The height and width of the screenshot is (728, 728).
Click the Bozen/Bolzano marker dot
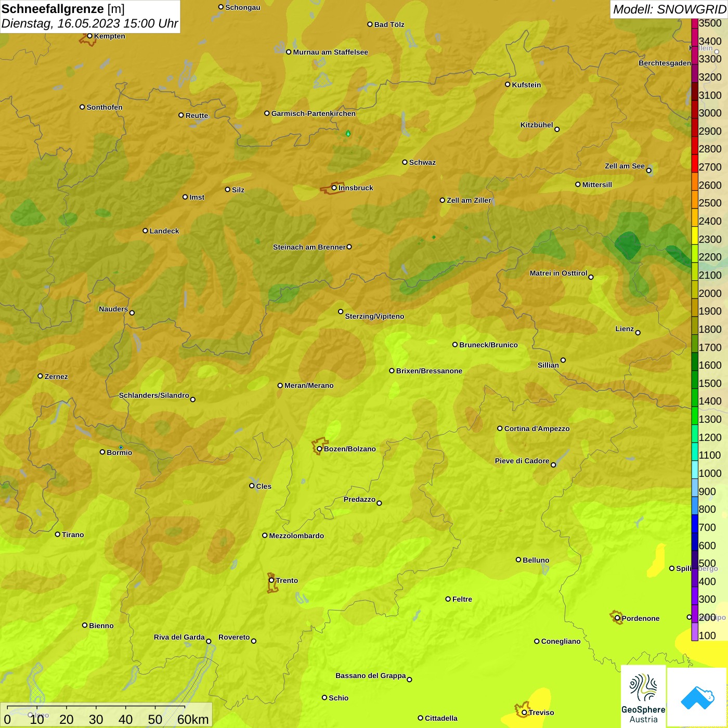[319, 449]
